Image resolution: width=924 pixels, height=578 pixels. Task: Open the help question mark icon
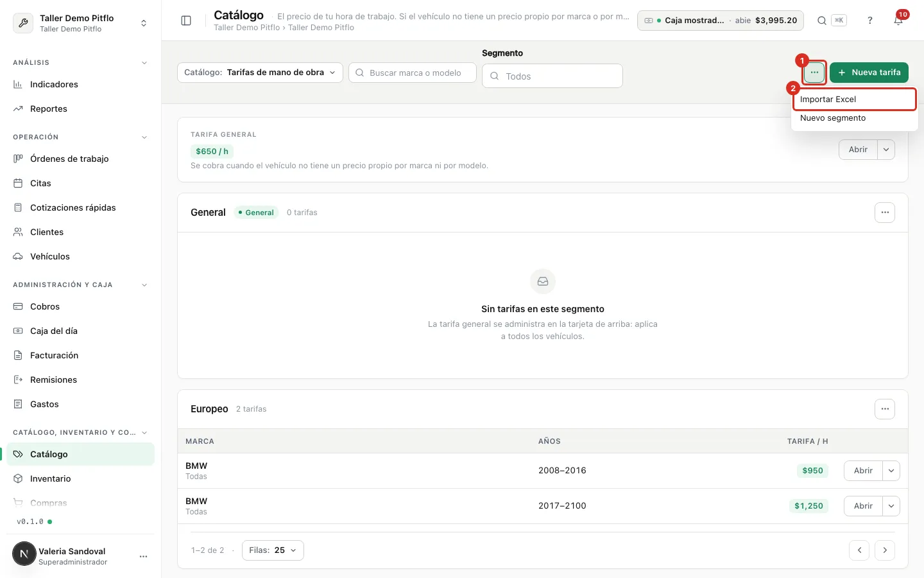tap(870, 21)
